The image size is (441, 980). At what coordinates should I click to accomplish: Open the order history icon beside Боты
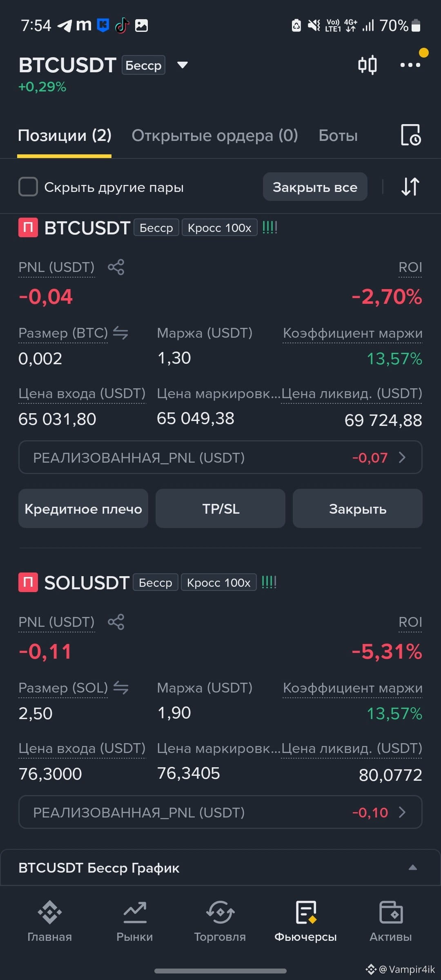coord(410,135)
